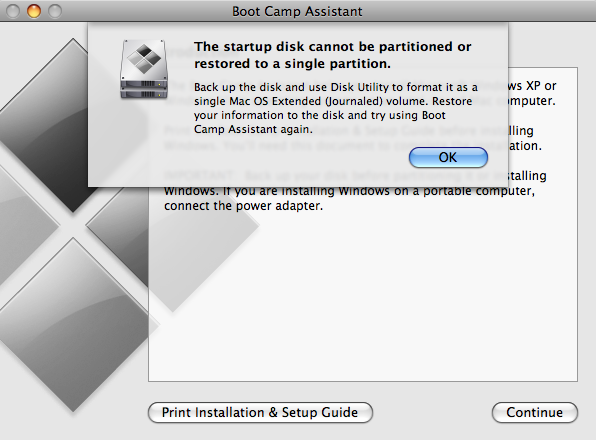Click the gray zoom button in title bar
Screen dimensions: 596x440
click(x=55, y=11)
